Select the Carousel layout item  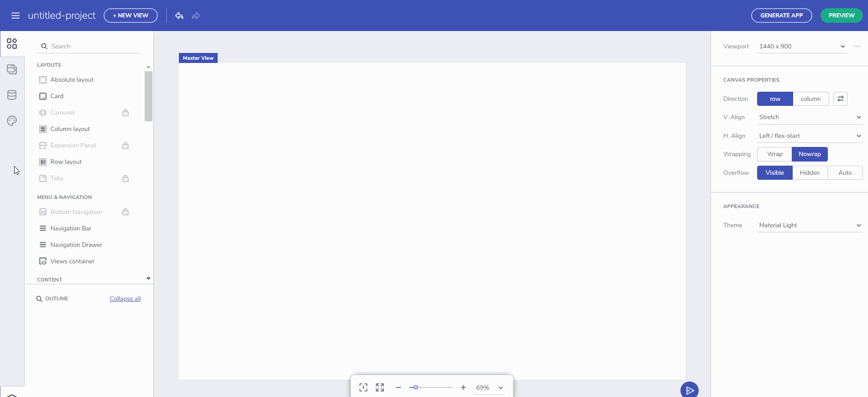63,113
